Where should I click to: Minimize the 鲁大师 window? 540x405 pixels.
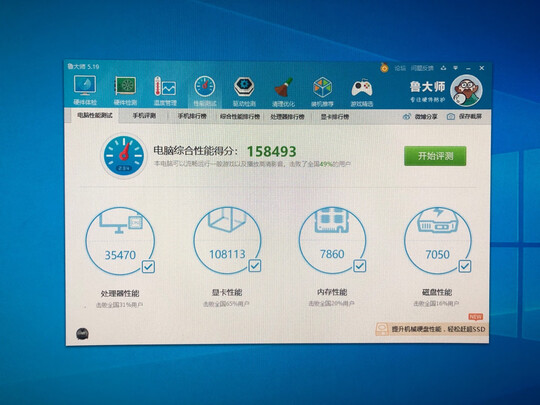468,68
